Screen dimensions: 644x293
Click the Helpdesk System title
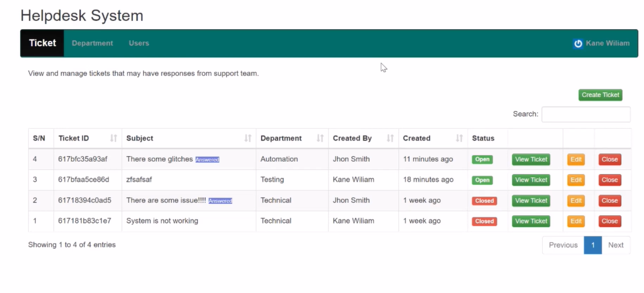pyautogui.click(x=82, y=15)
